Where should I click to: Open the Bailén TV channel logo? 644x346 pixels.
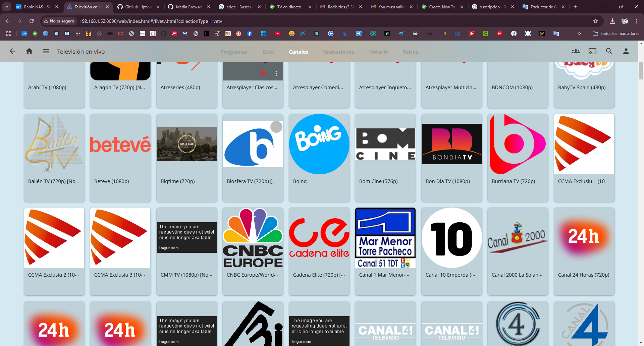pyautogui.click(x=54, y=144)
